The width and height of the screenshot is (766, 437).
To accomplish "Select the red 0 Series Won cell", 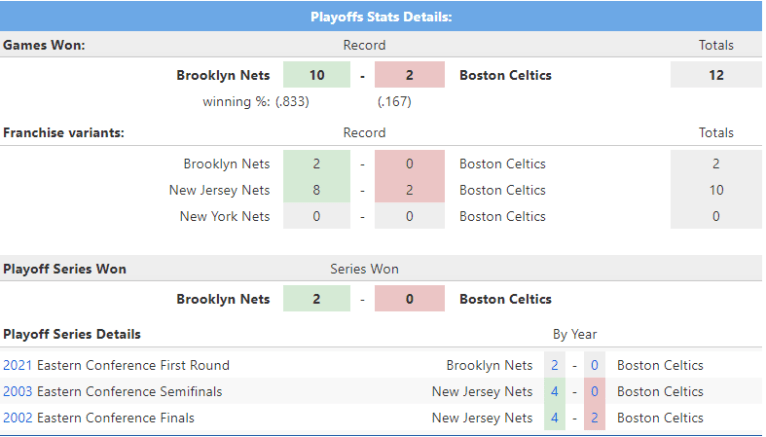I will click(x=410, y=298).
